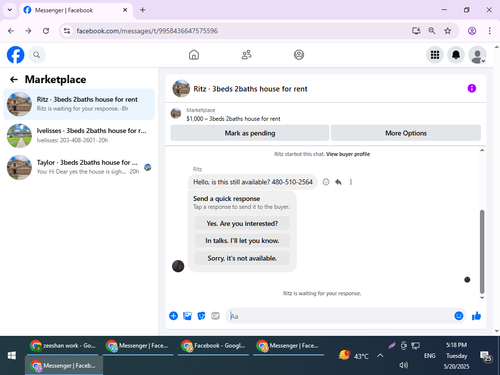The image size is (500, 375).
Task: Click More Options button
Action: pos(406,133)
